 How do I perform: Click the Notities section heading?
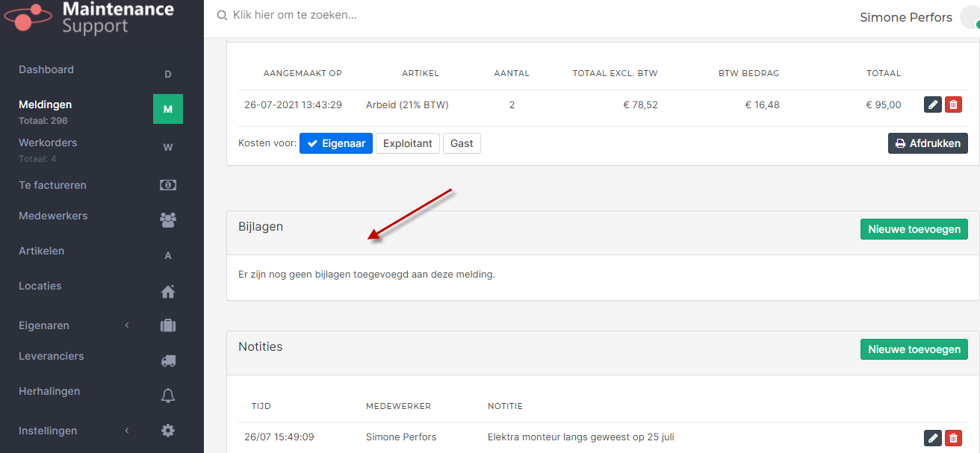click(260, 346)
